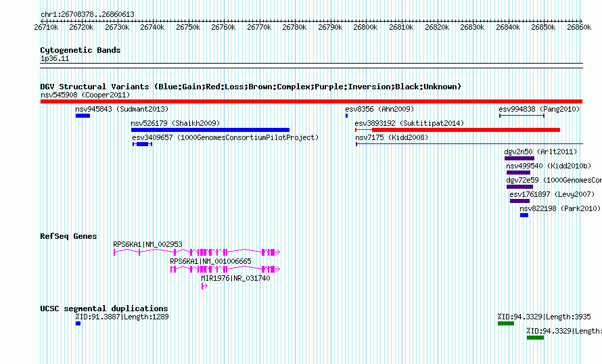This screenshot has height=364, width=602.
Task: Select the blue nsv945843 gain bar
Action: point(83,116)
